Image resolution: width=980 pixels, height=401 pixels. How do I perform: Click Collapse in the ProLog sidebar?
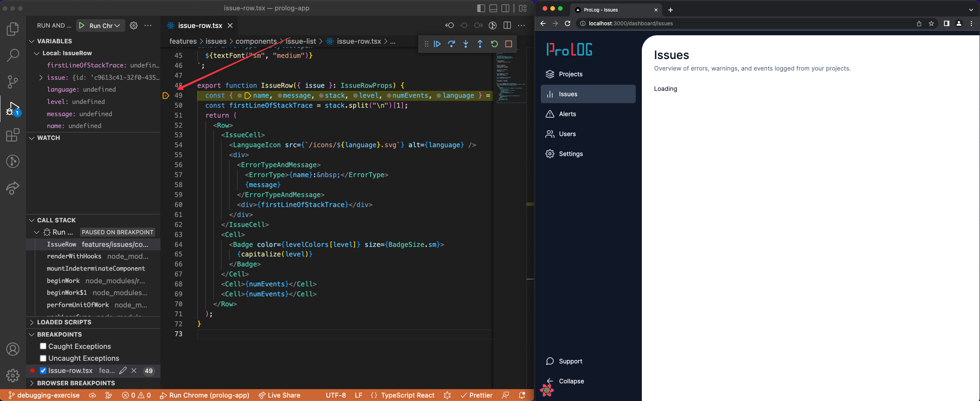[x=571, y=381]
